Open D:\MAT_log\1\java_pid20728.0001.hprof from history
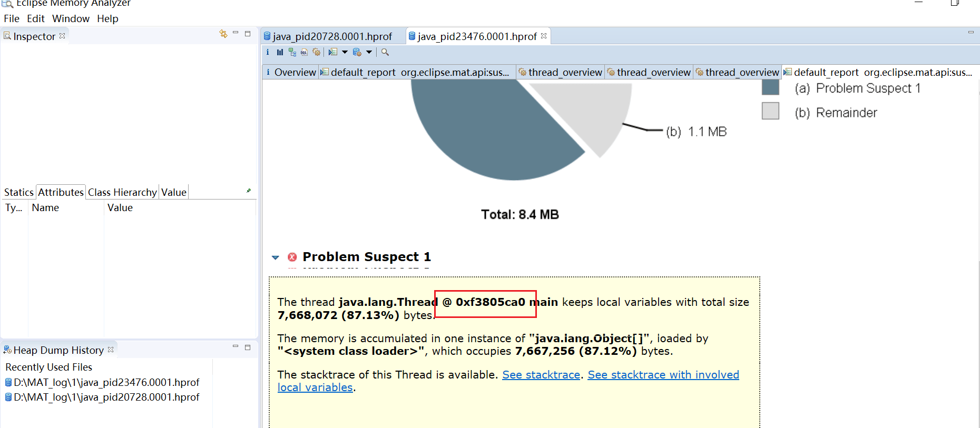Screen dimensions: 980x428 [x=106, y=397]
